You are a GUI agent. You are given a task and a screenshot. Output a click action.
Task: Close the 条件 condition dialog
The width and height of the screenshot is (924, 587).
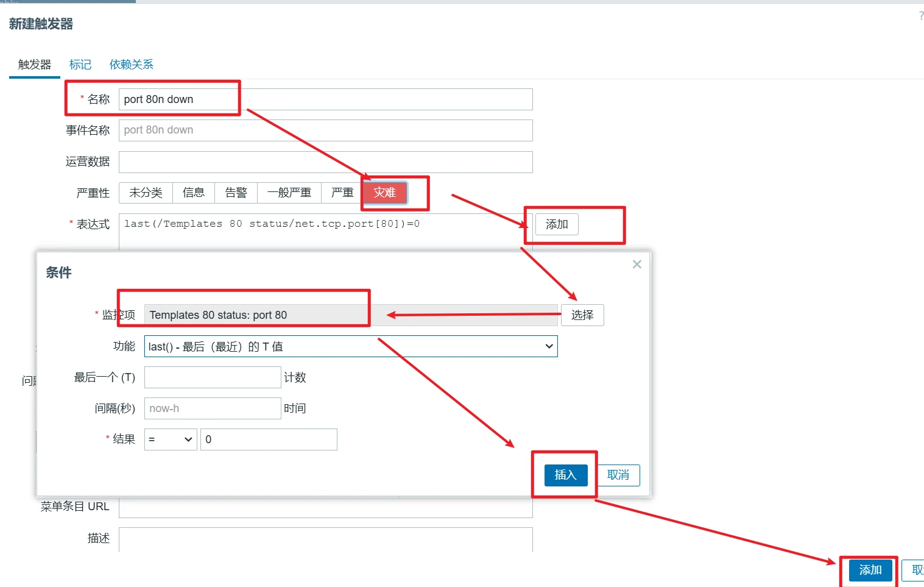click(637, 264)
